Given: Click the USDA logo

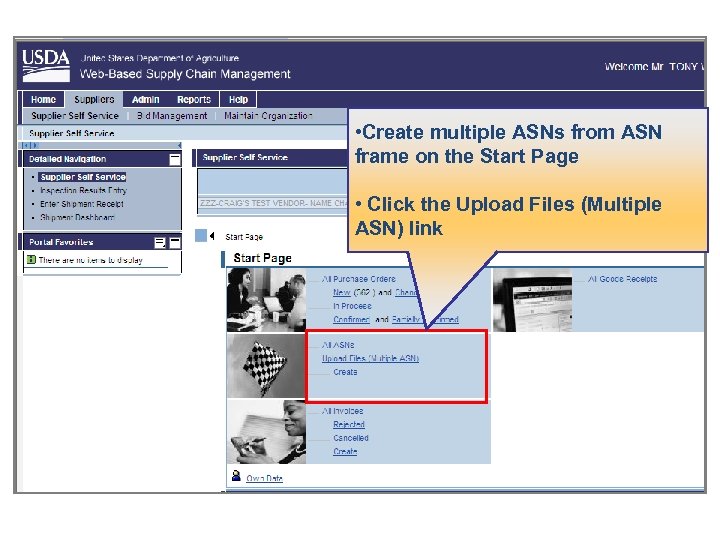Looking at the screenshot, I should pyautogui.click(x=46, y=65).
